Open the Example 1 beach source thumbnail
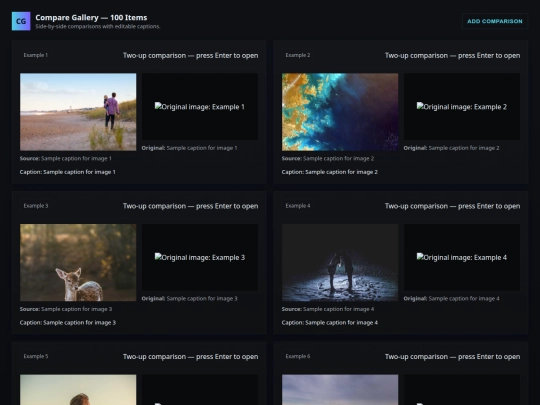The height and width of the screenshot is (405, 540). pyautogui.click(x=78, y=112)
